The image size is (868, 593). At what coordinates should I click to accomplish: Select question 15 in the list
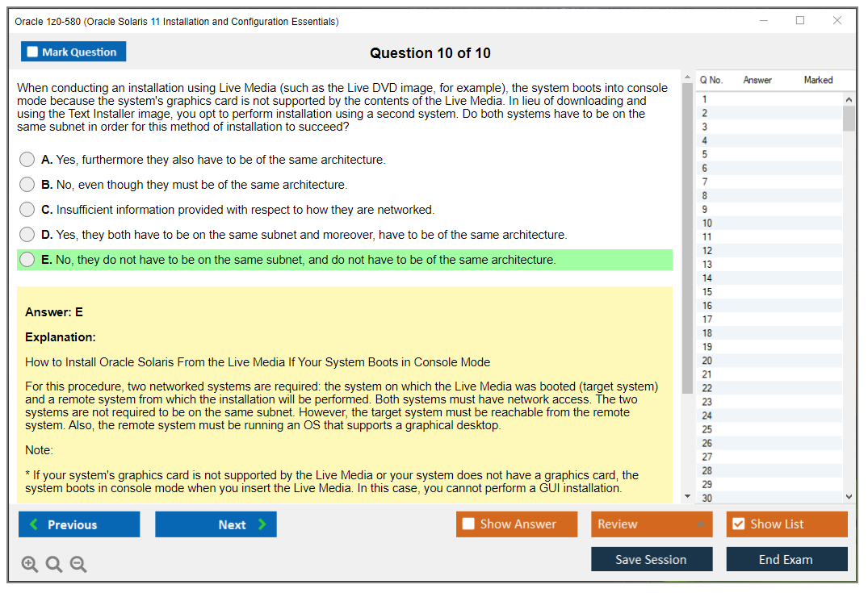(707, 292)
